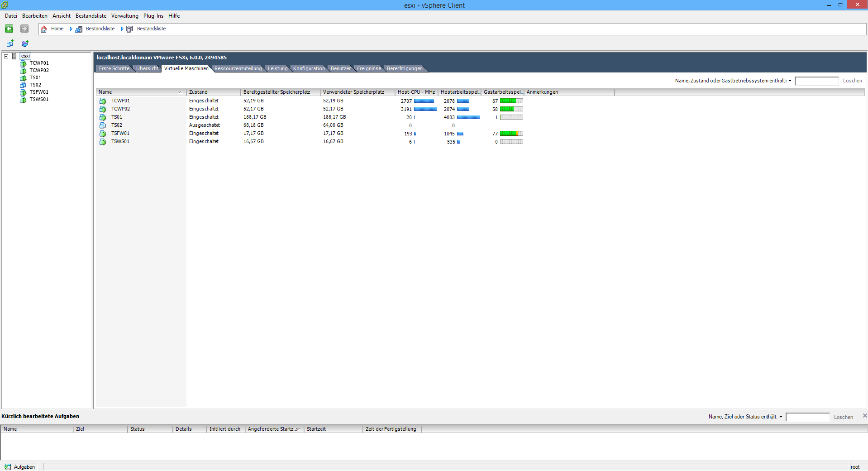Open the Ansicht menu

[x=62, y=16]
